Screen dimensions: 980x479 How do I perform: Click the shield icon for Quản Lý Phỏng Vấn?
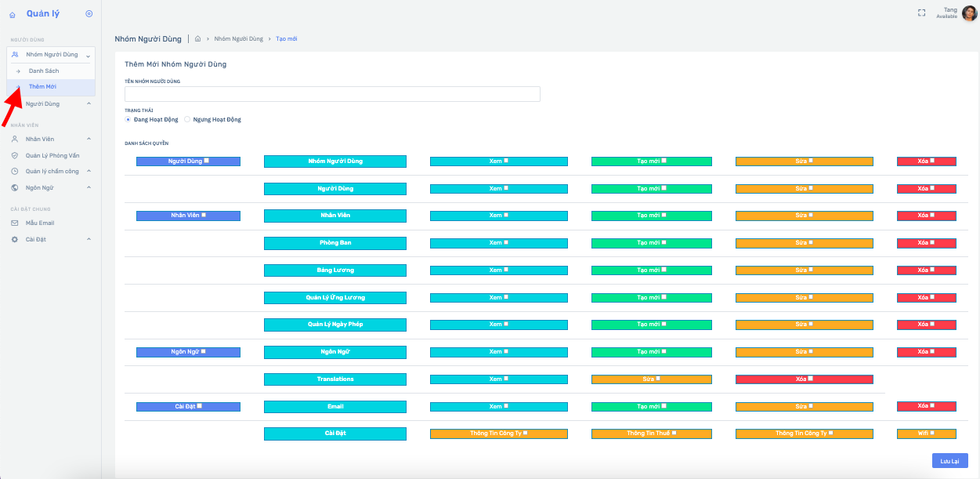coord(14,155)
